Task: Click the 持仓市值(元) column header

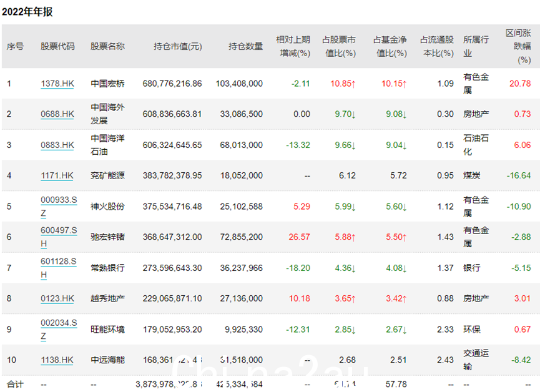Action: tap(178, 46)
